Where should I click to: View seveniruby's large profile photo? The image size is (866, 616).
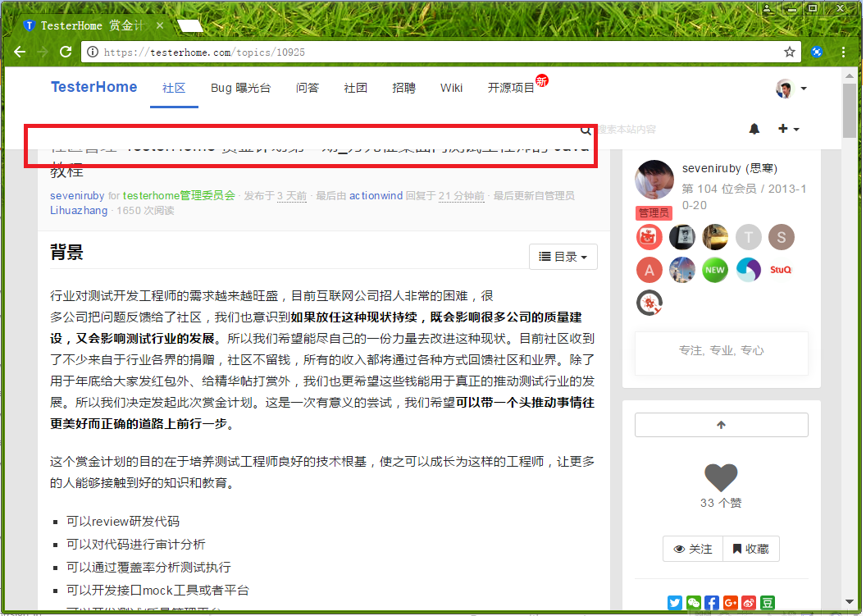[x=654, y=180]
